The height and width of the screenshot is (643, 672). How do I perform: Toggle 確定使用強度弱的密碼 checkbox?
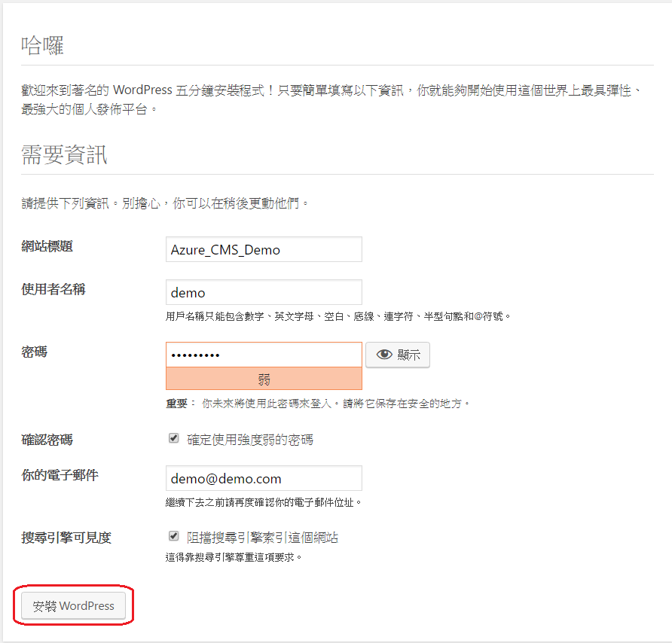coord(173,438)
